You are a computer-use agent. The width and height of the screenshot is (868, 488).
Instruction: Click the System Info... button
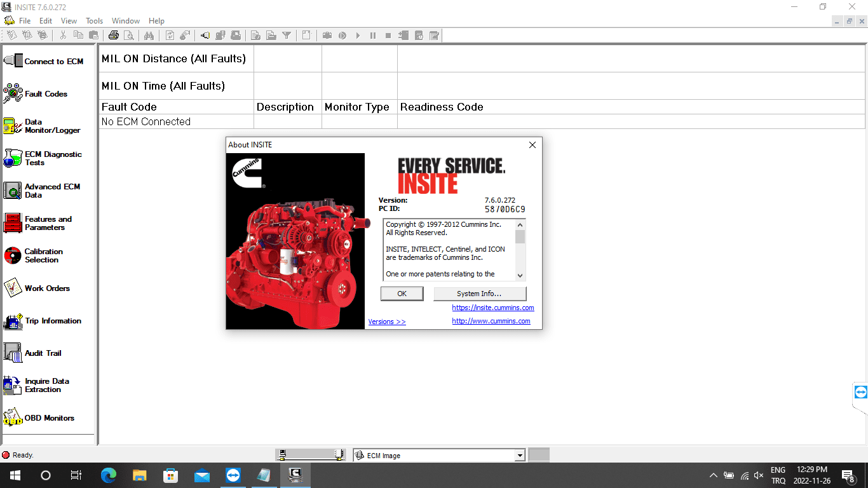click(x=479, y=294)
